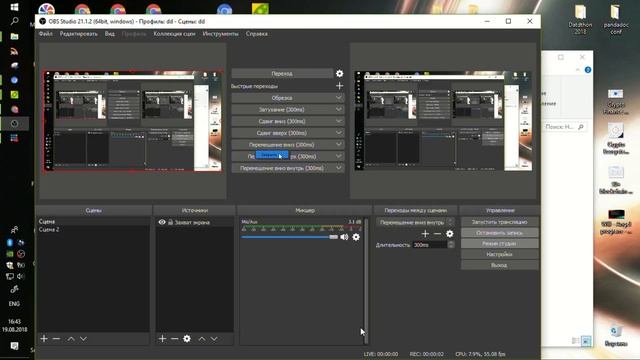
Task: Select Сцена in the scenes list
Action: [93, 222]
